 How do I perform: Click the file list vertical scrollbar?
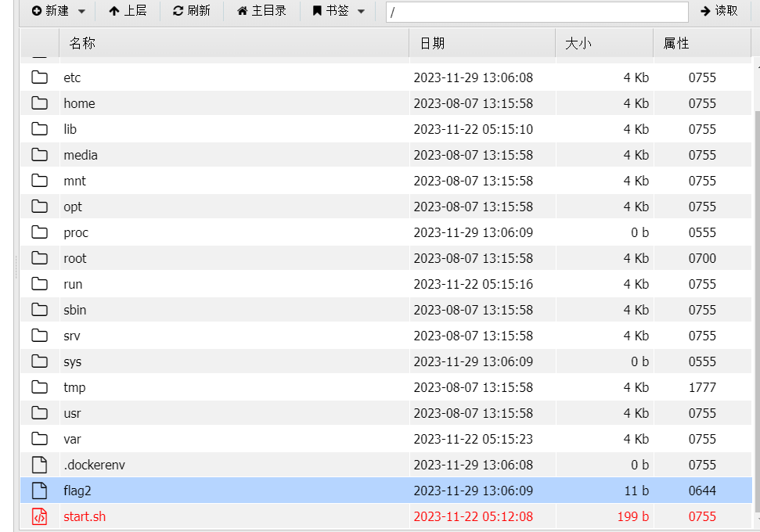[x=755, y=313]
